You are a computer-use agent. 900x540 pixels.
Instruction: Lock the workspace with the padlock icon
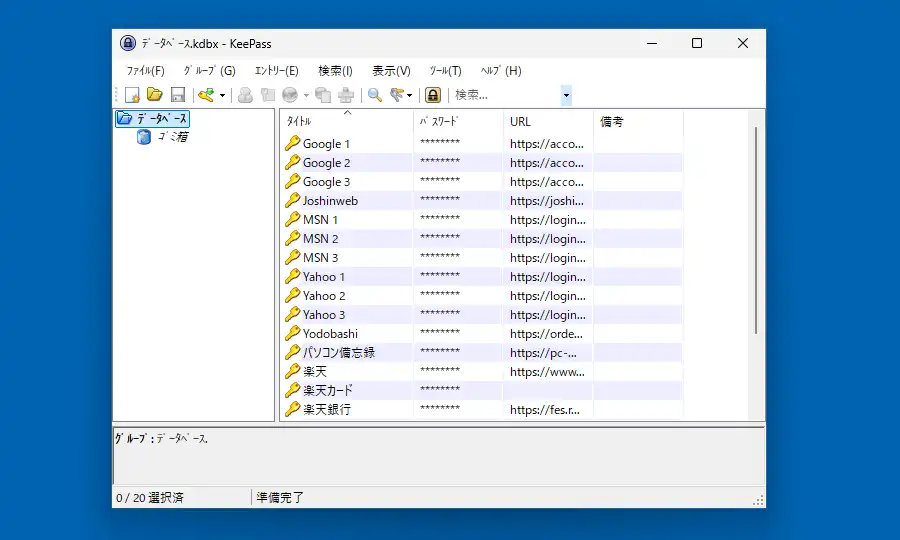pos(433,95)
